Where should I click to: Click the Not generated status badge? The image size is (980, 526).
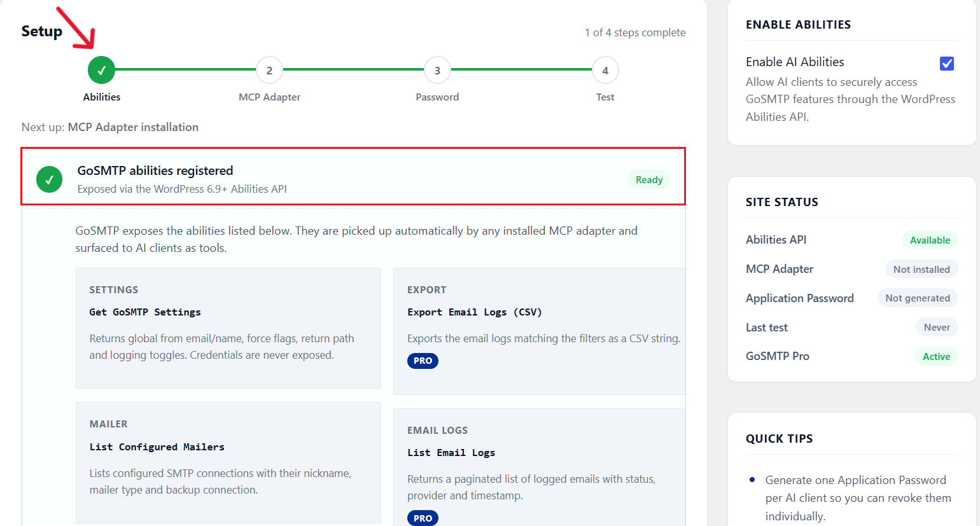point(918,298)
